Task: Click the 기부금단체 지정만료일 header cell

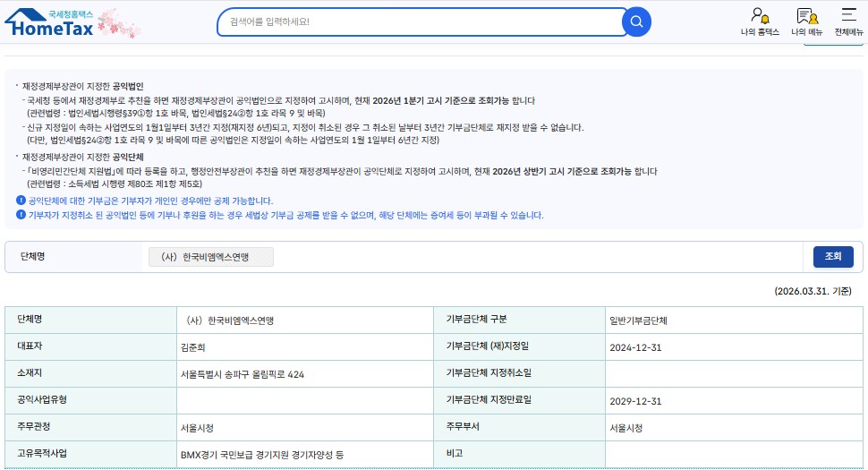Action: (519, 400)
